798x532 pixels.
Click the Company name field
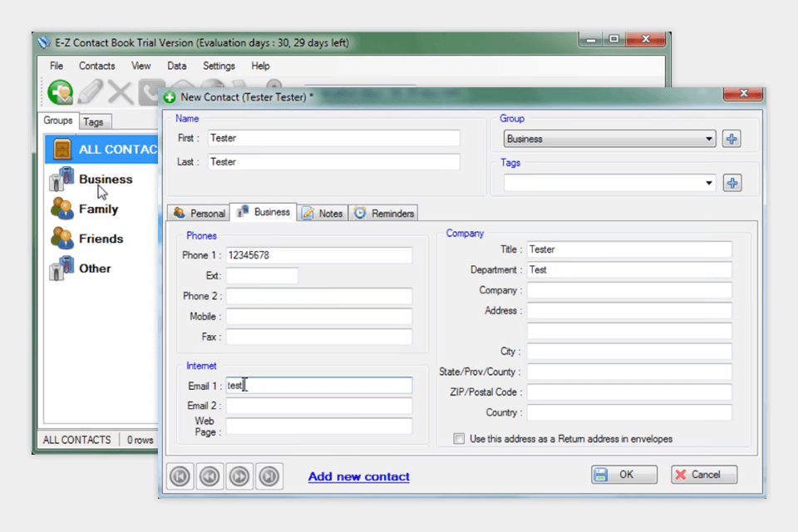point(629,290)
